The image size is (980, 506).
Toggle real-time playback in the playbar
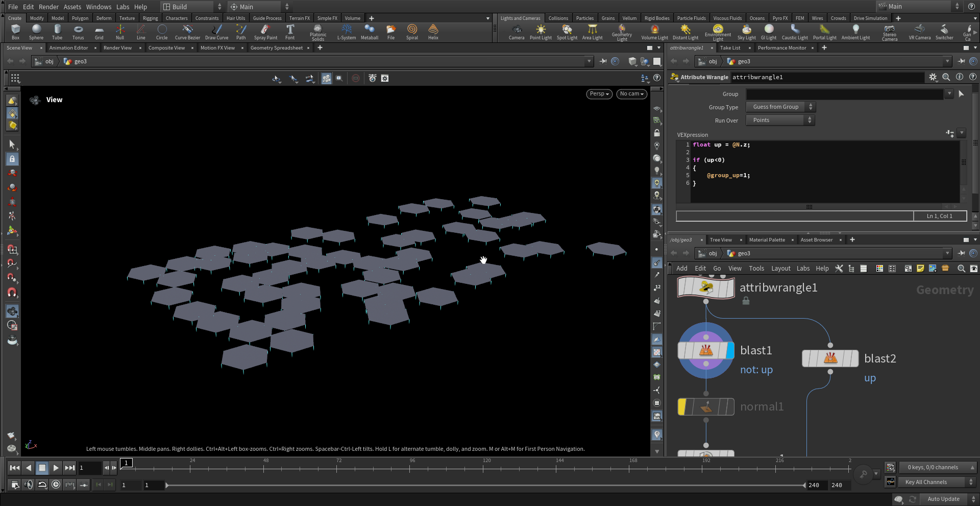(x=56, y=485)
